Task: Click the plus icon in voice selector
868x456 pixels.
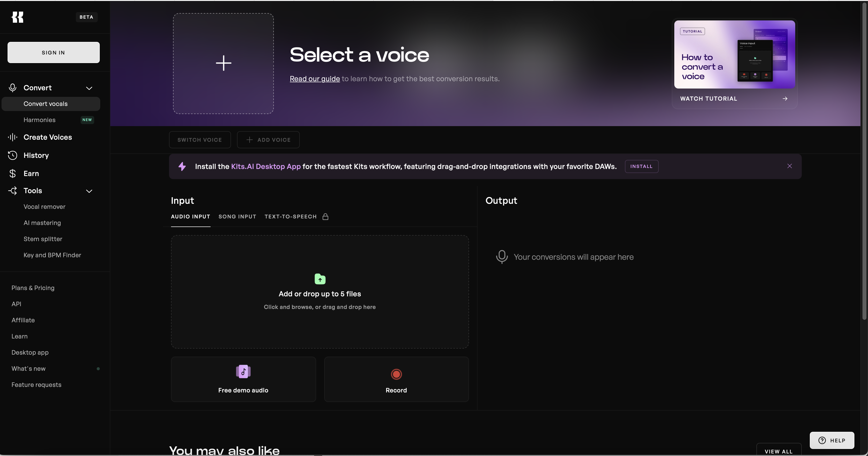Action: (223, 63)
